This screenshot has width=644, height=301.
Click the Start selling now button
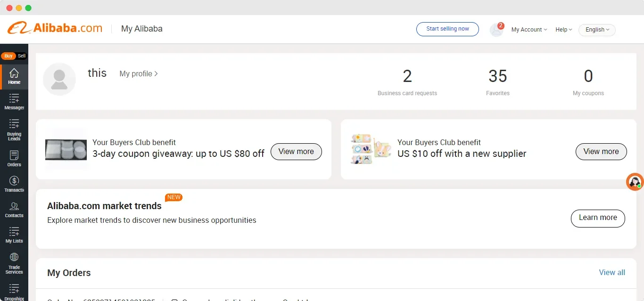click(x=447, y=29)
